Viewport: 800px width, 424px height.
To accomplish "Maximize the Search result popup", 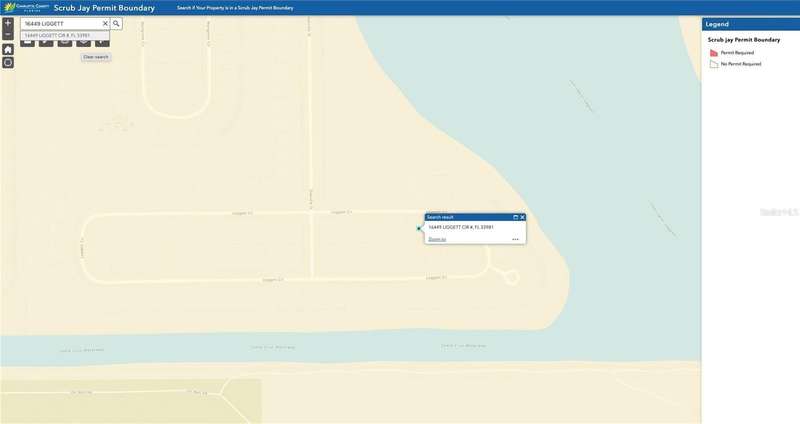I will pyautogui.click(x=515, y=217).
